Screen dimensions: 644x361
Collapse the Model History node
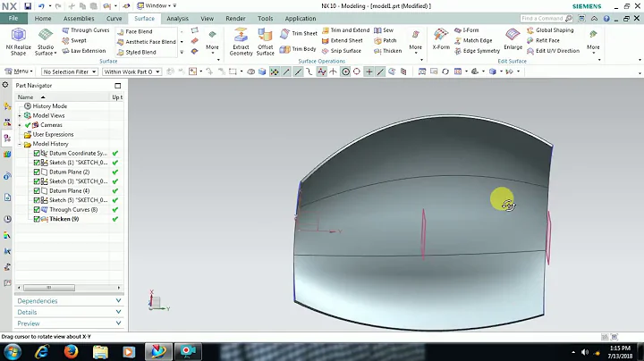click(x=20, y=144)
